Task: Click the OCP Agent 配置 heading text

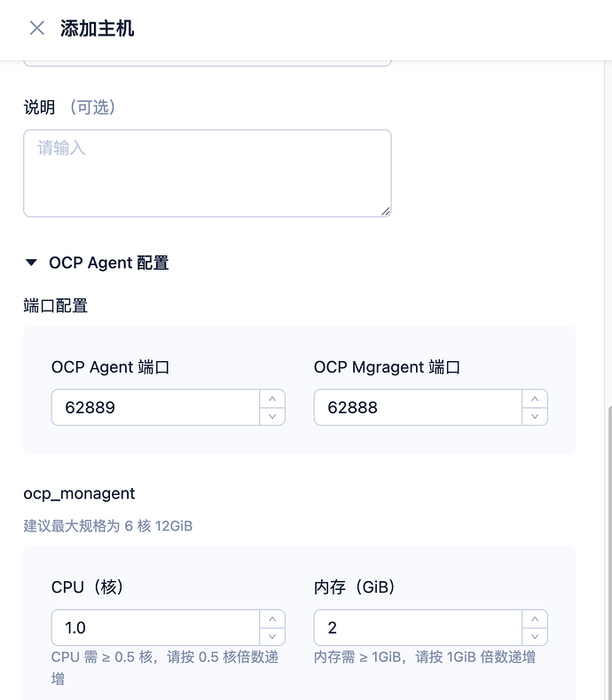Action: tap(108, 263)
